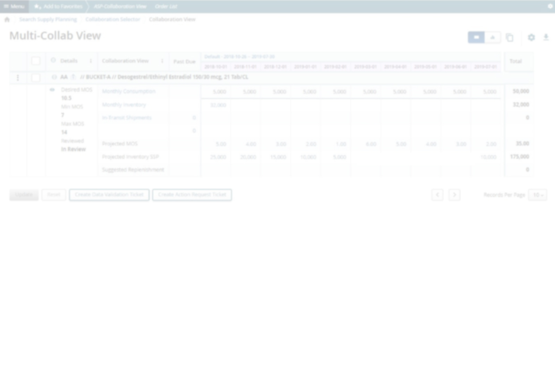The height and width of the screenshot is (392, 555).
Task: Click the download icon
Action: pyautogui.click(x=546, y=37)
